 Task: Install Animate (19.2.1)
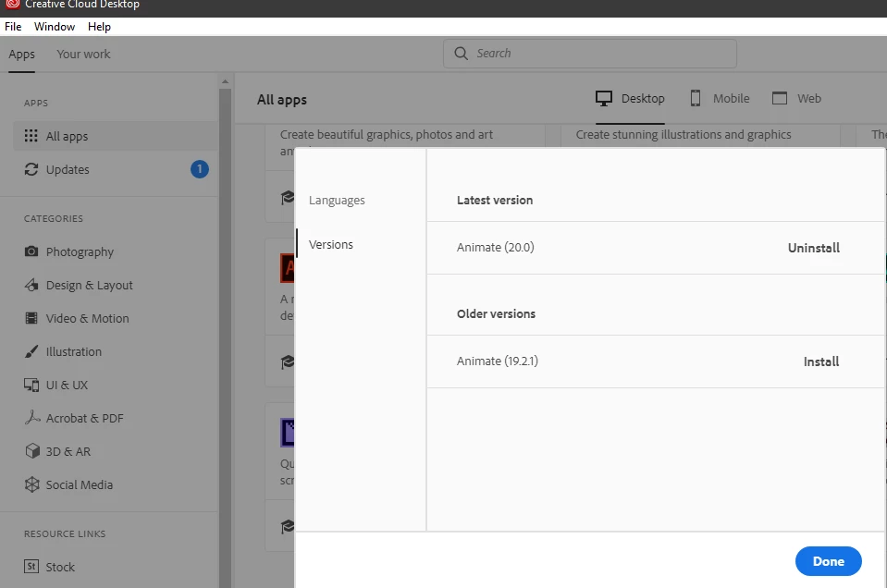(x=820, y=361)
